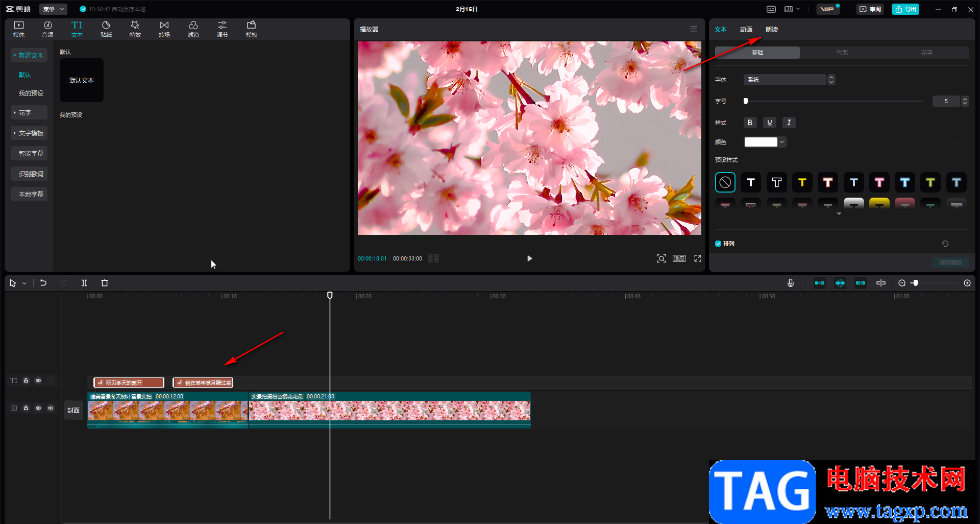Collapse the 新建文本 category

click(29, 55)
